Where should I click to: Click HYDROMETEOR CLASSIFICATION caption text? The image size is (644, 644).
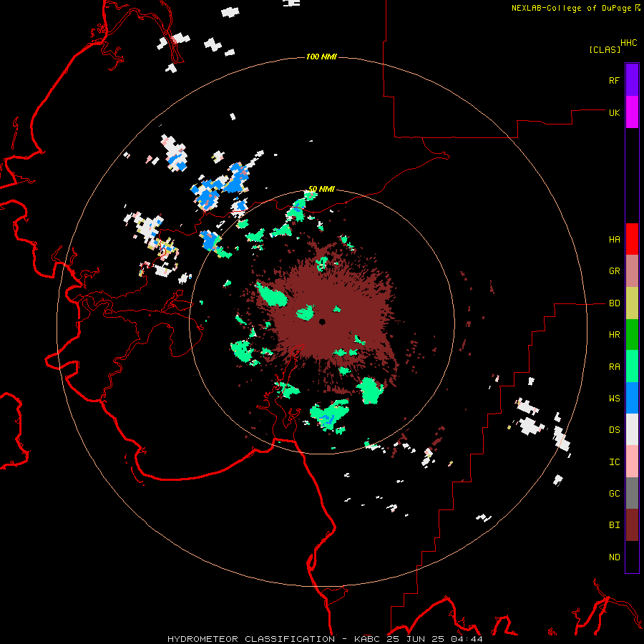pos(251,639)
